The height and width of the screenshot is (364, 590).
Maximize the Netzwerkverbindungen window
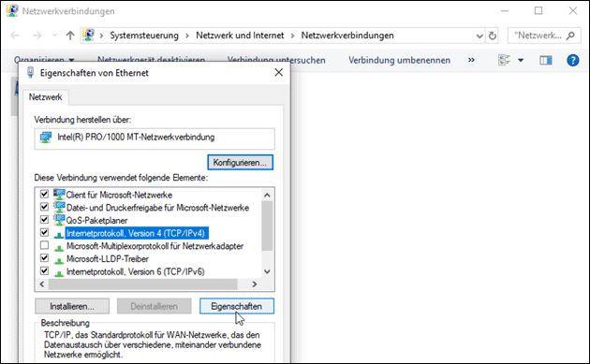(x=538, y=10)
